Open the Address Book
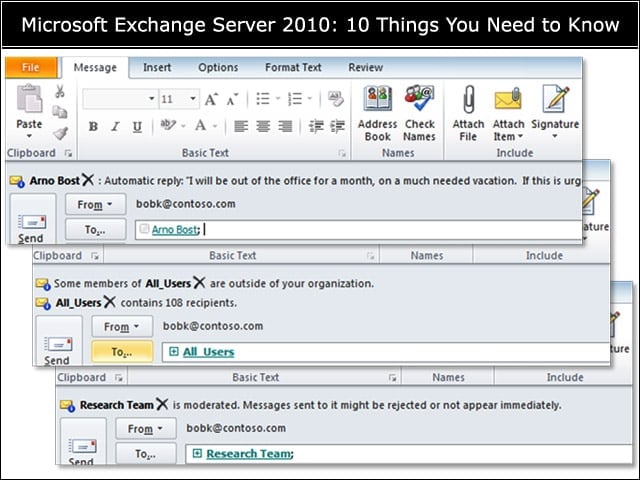The height and width of the screenshot is (480, 640). [378, 113]
